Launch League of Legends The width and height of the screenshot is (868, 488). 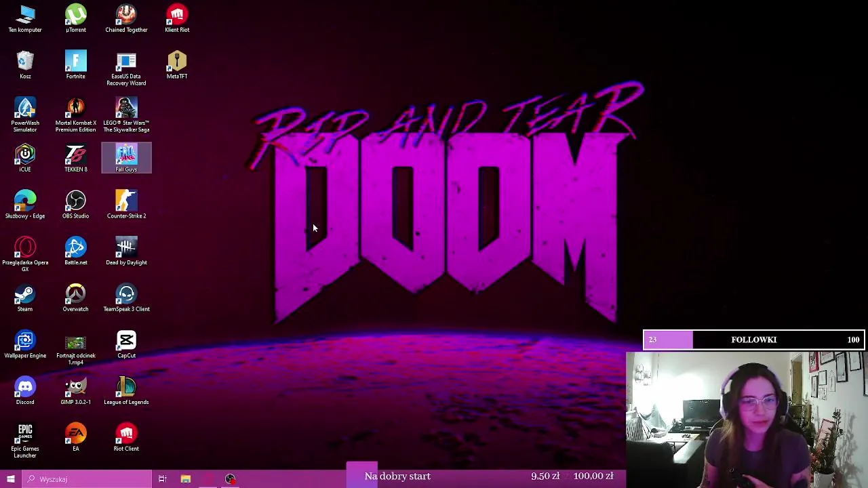coord(126,391)
